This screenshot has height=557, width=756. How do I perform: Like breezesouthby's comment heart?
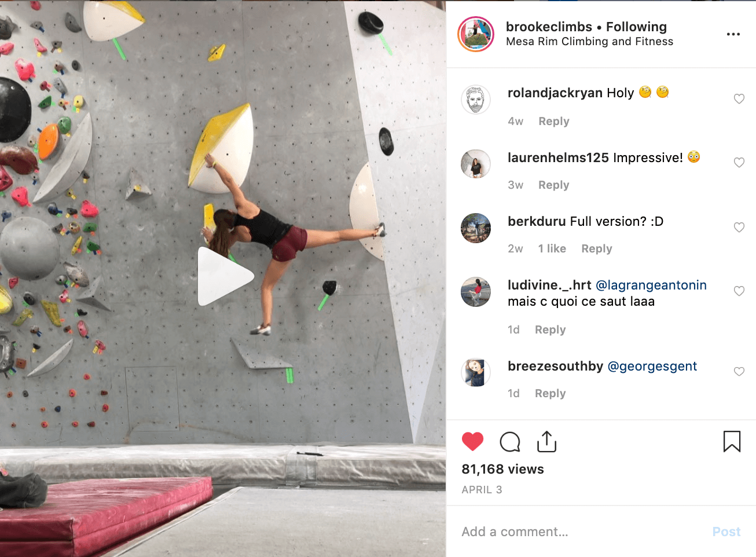point(739,372)
